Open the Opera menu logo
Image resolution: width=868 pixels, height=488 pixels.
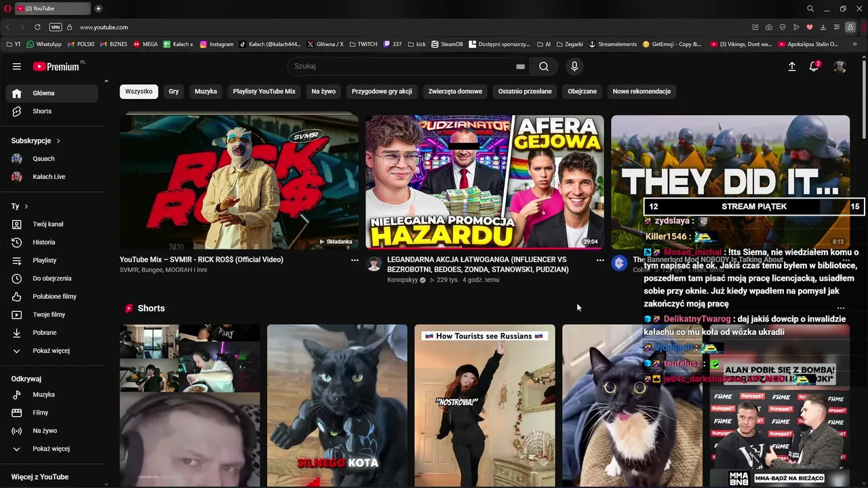click(x=7, y=8)
